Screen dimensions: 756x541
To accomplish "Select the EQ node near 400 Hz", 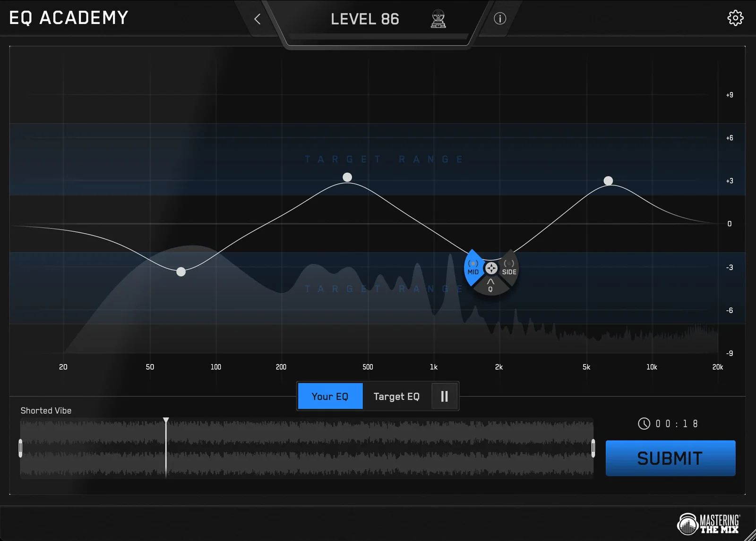I will click(347, 177).
